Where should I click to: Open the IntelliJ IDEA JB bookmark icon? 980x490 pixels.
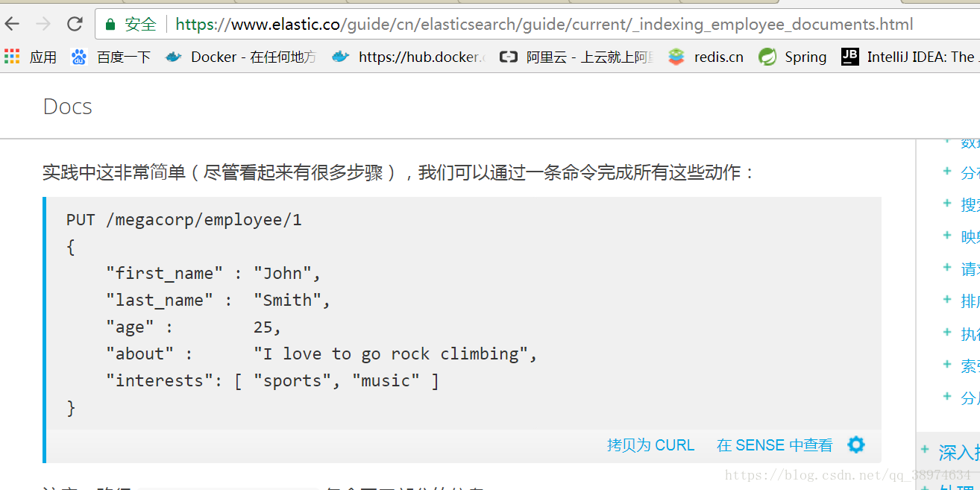pyautogui.click(x=849, y=57)
